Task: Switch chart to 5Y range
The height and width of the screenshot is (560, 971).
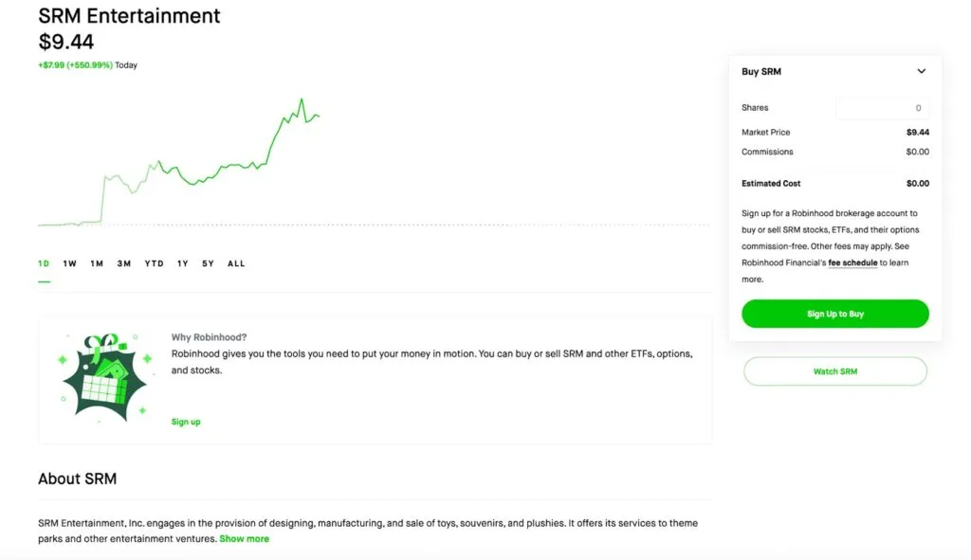Action: click(208, 263)
